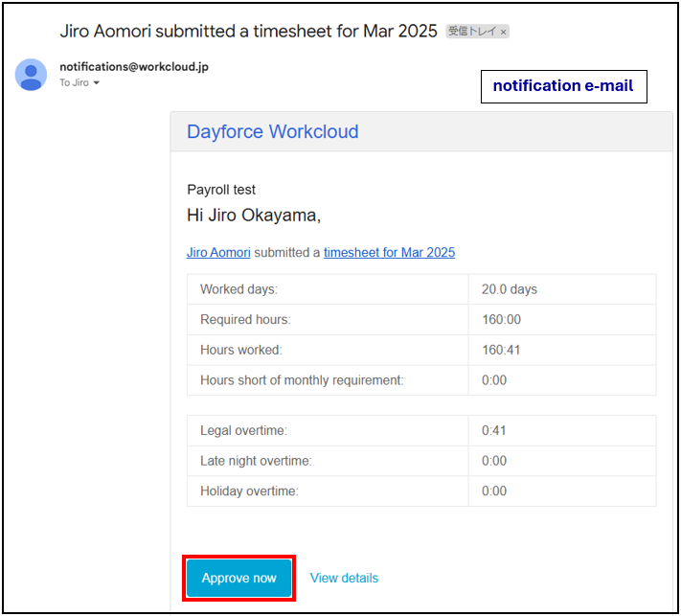Open the Jiro Aomori profile link
The width and height of the screenshot is (681, 616).
point(218,252)
